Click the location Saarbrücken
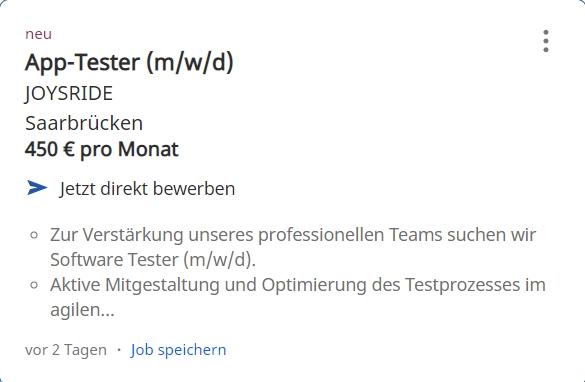This screenshot has width=585, height=382. coord(84,123)
